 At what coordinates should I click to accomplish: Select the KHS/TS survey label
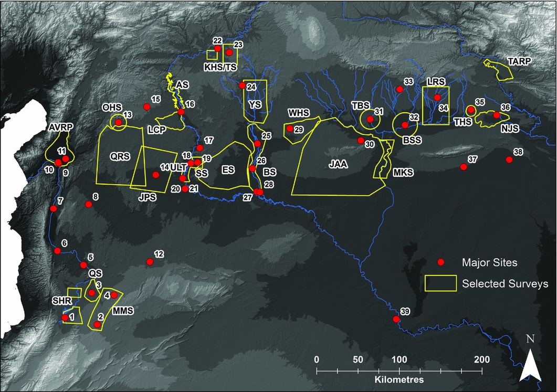click(220, 68)
